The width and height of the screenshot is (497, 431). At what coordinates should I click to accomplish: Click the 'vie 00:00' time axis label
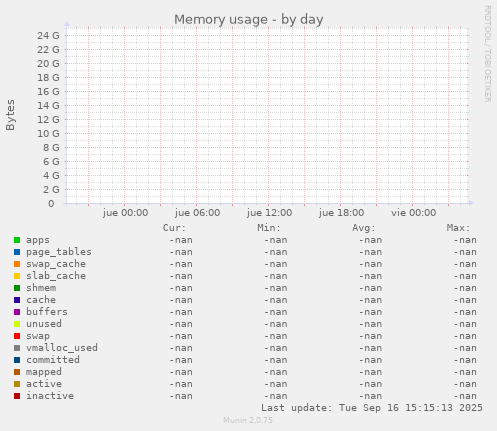pyautogui.click(x=413, y=213)
